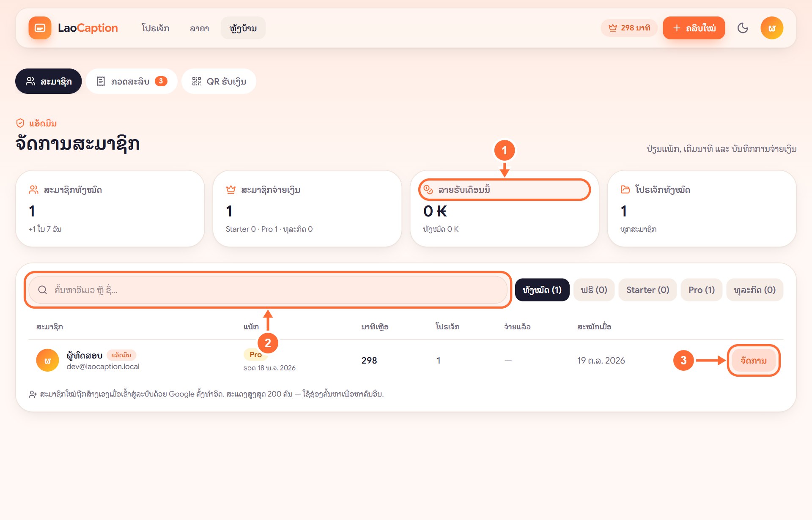Click the folder icon in ໂປຣເຈັກທັງໝົດ card

(625, 189)
